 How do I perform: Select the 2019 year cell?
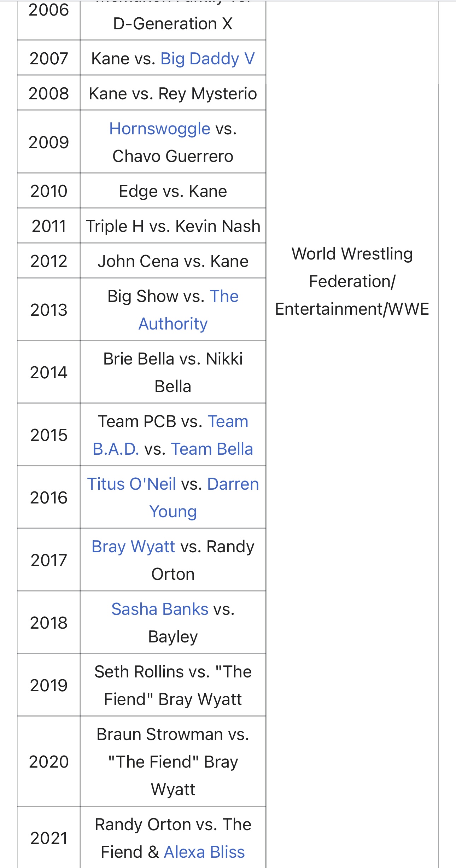[x=49, y=685]
